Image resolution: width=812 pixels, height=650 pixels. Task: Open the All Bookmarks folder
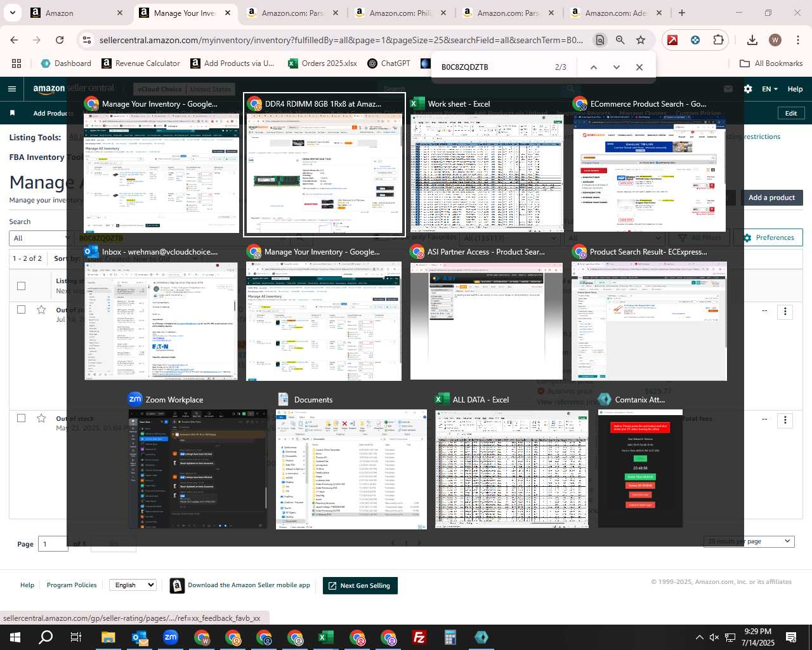tap(771, 63)
